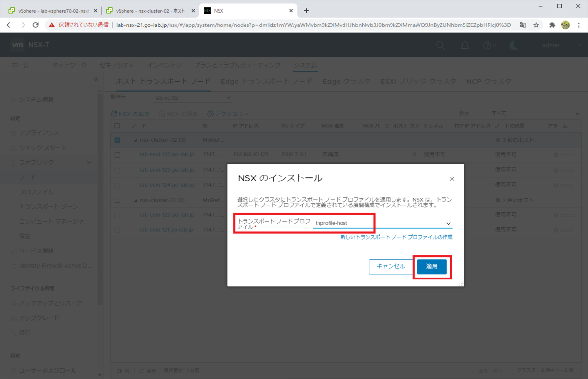The image size is (588, 379).
Task: Open アプライアンス in sidebar
Action: [x=39, y=133]
